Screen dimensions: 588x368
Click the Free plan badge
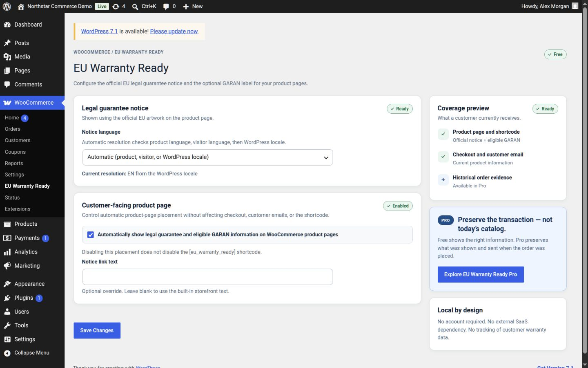555,54
